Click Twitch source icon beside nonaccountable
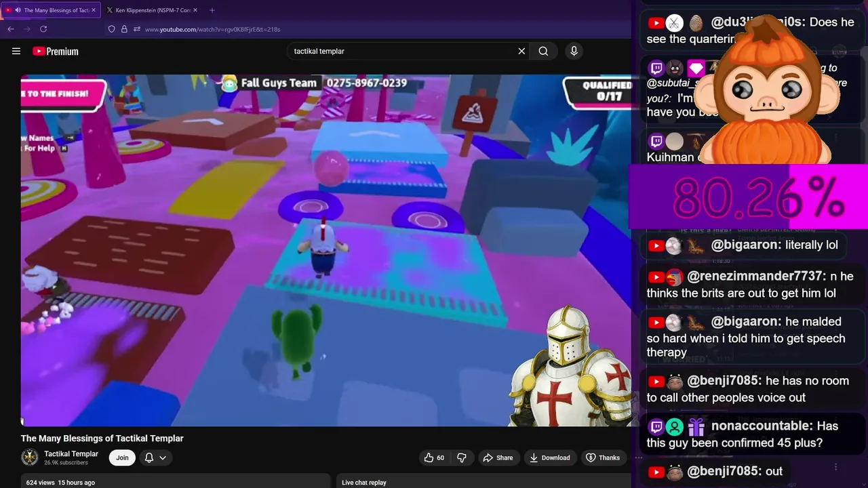868x488 pixels. pos(656,426)
